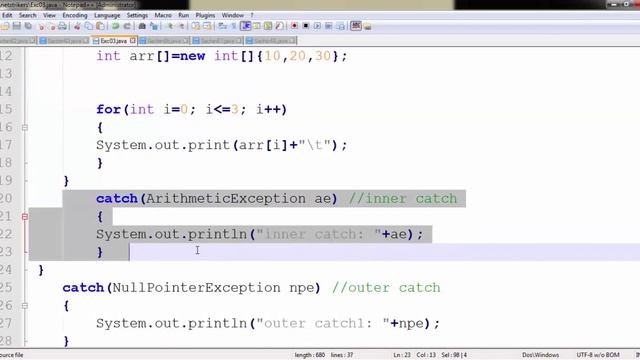Click the Cut scissors toolbar icon
The width and height of the screenshot is (640, 360).
[x=77, y=26]
